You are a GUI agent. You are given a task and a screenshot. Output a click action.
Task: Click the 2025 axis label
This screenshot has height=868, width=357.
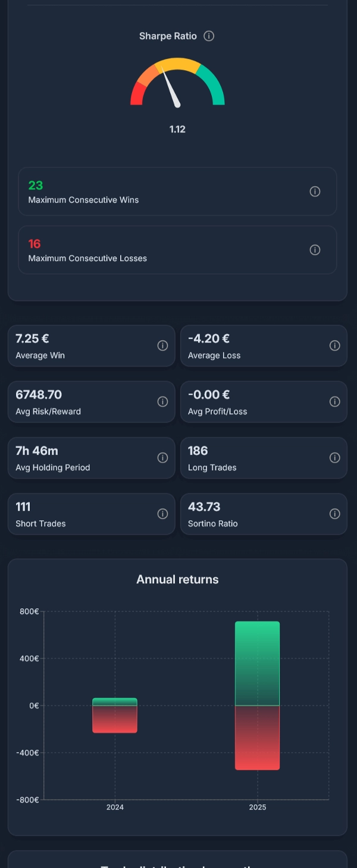[x=257, y=807]
